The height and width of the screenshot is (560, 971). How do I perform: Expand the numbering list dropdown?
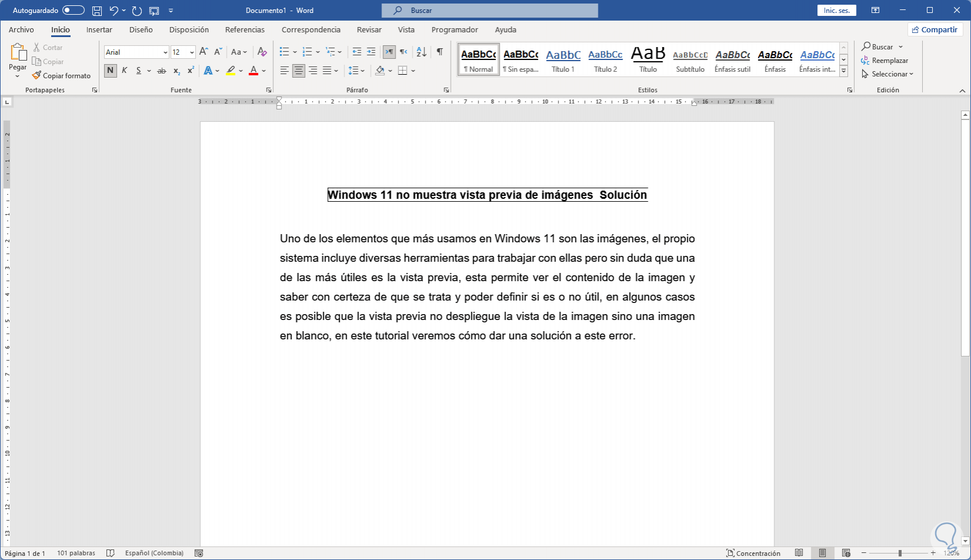point(318,52)
